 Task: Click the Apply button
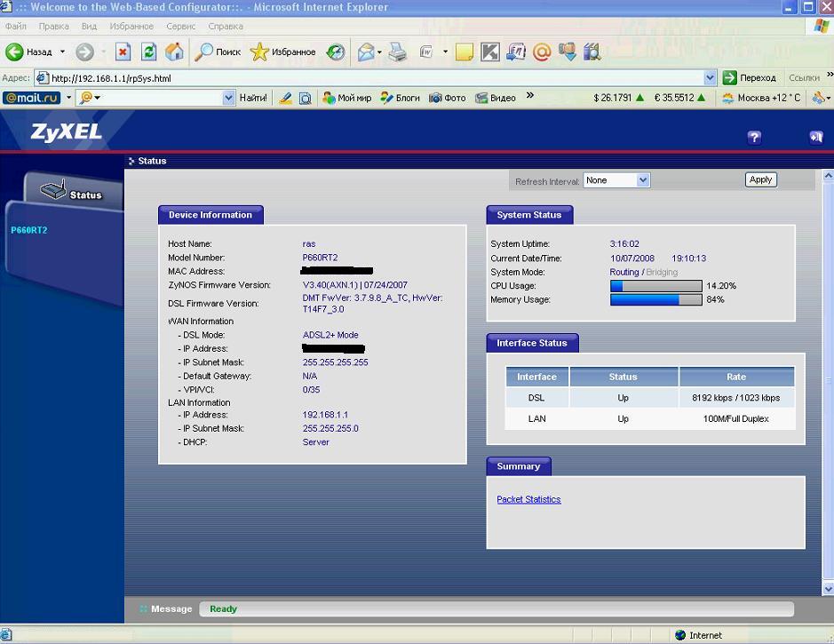click(760, 179)
